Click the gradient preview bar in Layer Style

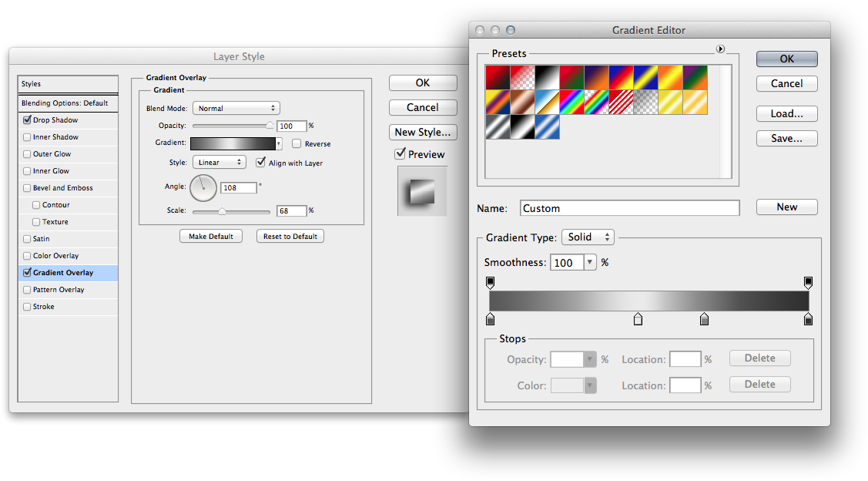coord(233,143)
